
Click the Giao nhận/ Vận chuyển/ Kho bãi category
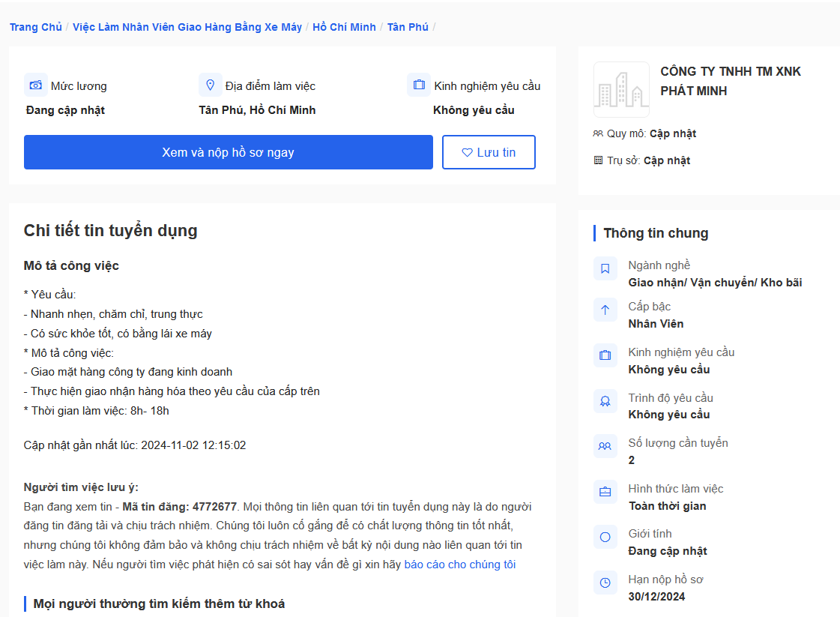[715, 283]
